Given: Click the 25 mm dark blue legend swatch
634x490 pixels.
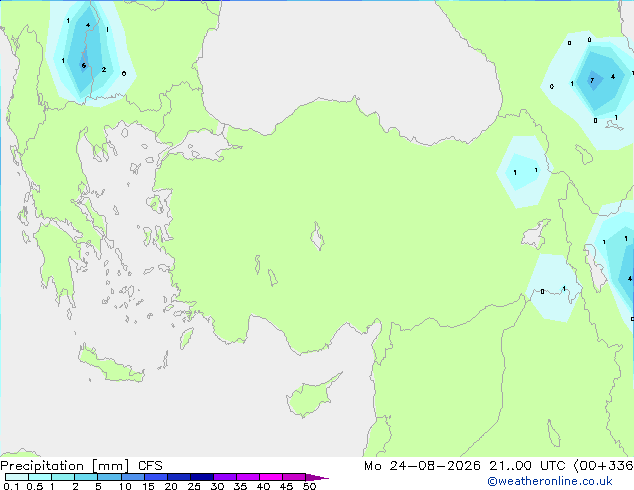Looking at the screenshot, I should point(202,477).
